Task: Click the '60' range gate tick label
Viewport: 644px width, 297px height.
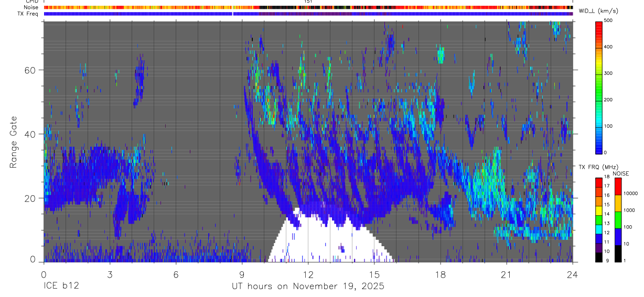Action: tap(30, 70)
